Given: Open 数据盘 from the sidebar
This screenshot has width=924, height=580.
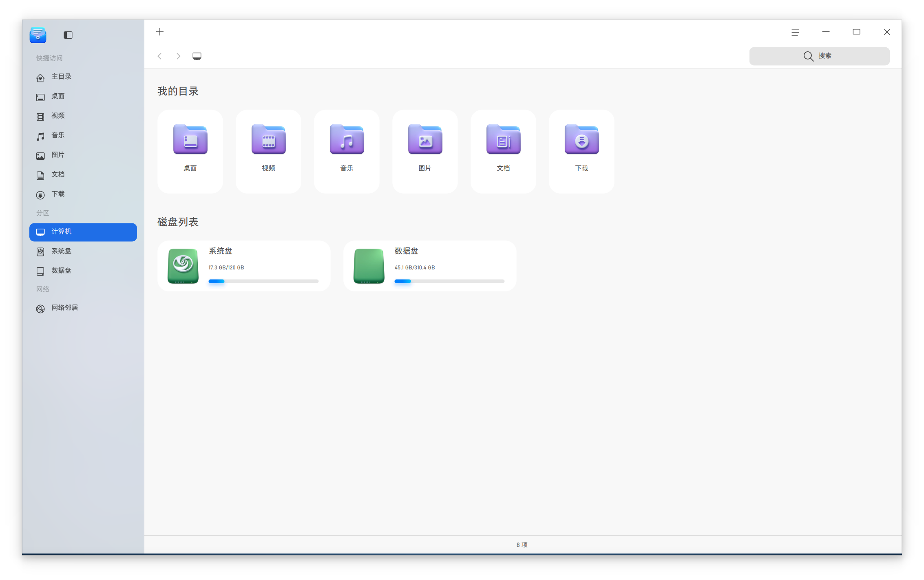Looking at the screenshot, I should point(83,271).
